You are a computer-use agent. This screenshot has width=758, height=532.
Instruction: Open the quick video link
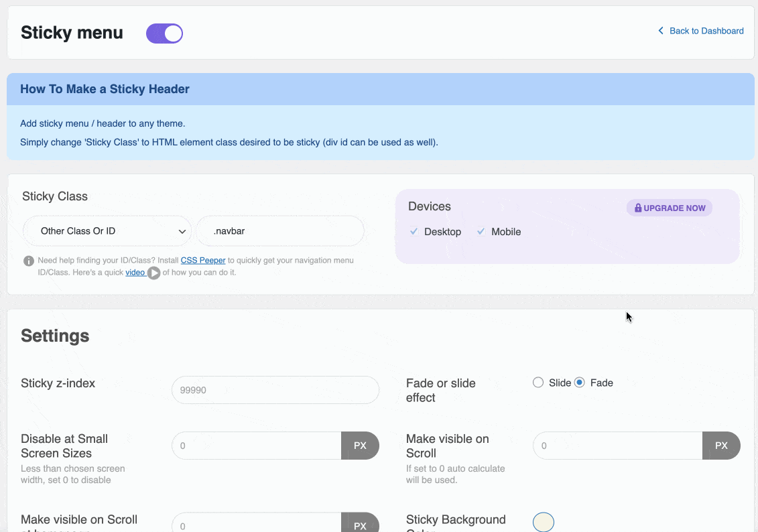pos(135,273)
